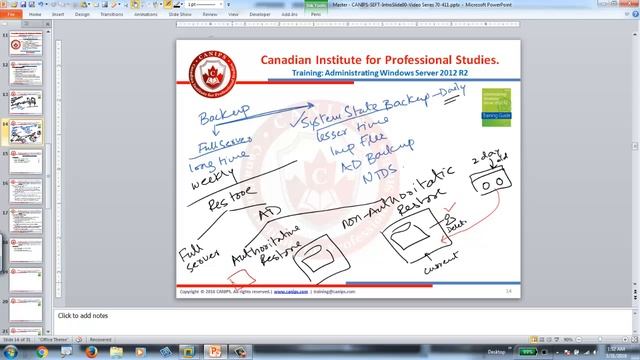This screenshot has height=360, width=640.
Task: Click the highlighted hand pointer tool icon
Action: [135, 4]
